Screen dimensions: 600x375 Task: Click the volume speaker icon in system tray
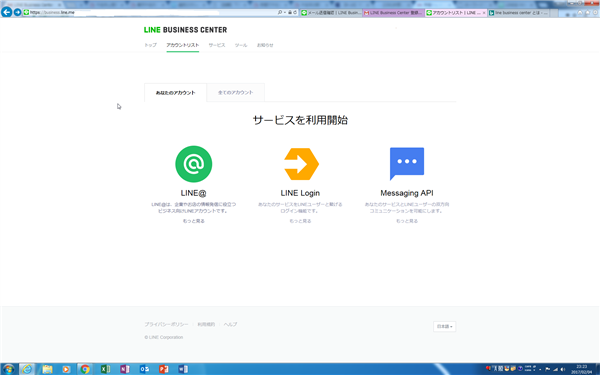pos(562,369)
